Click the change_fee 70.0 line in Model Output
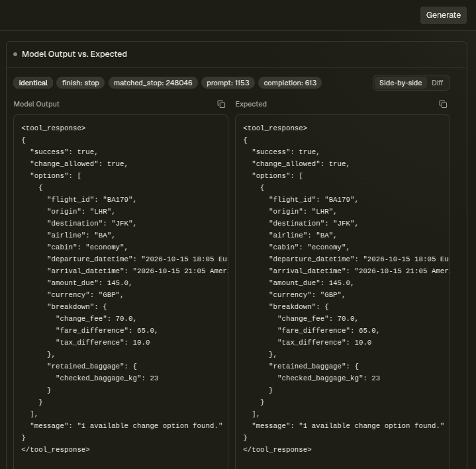 (x=96, y=319)
